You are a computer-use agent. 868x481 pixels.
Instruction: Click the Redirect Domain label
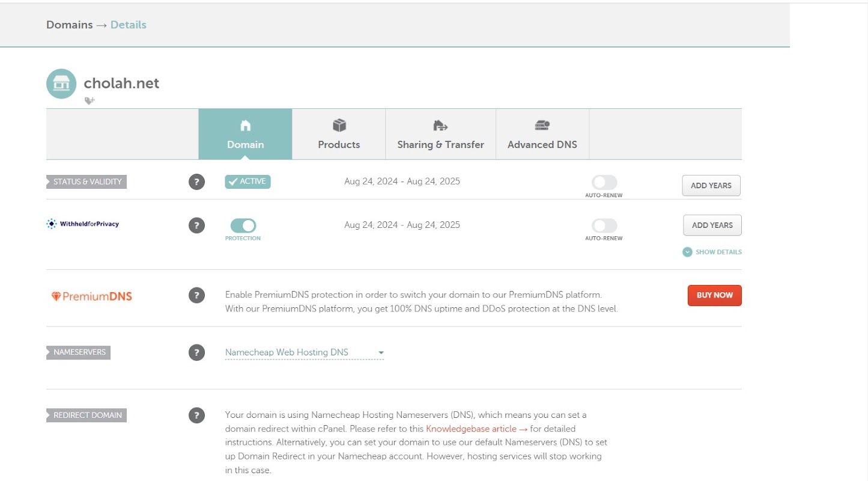click(x=86, y=415)
